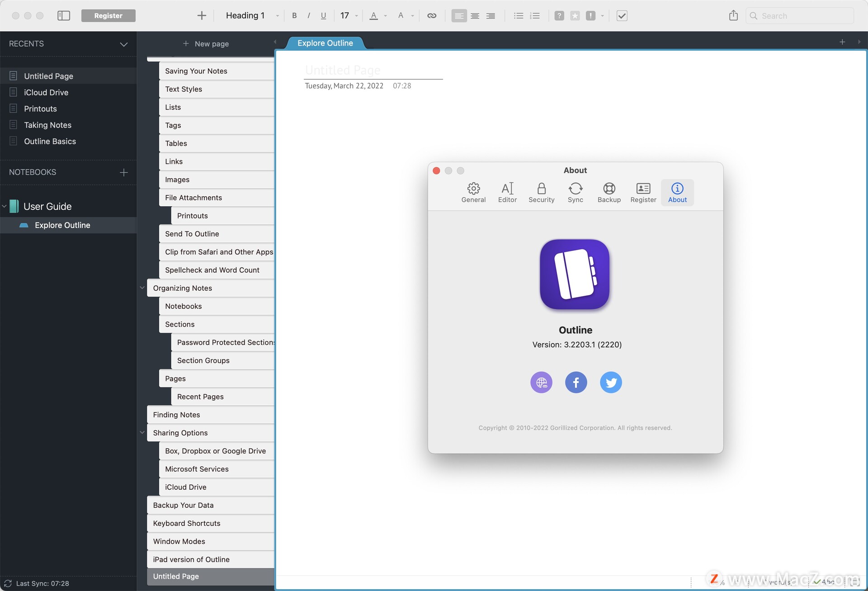Click the insert link icon

(432, 16)
